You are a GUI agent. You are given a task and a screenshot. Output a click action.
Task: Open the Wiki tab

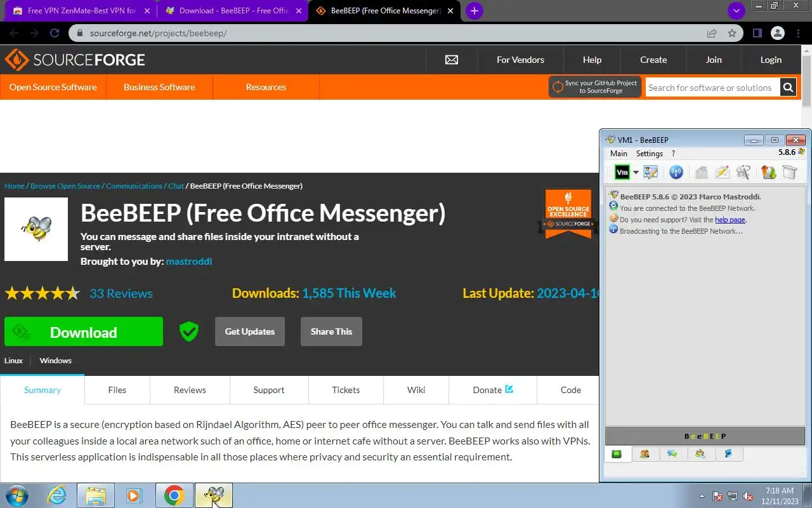(416, 390)
